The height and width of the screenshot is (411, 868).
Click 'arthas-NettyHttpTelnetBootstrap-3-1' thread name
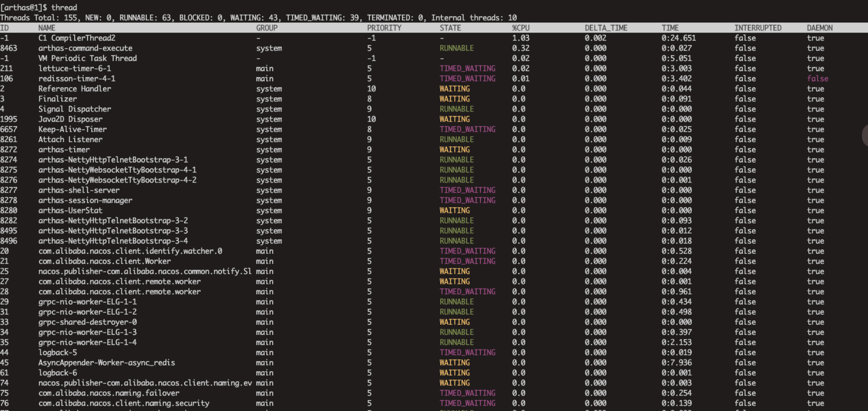pos(113,160)
